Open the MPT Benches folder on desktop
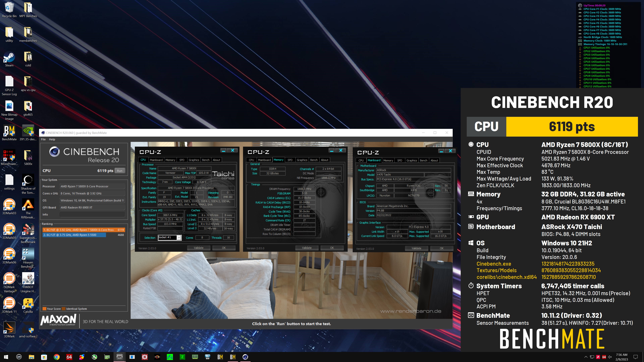This screenshot has width=644, height=362. tap(28, 10)
